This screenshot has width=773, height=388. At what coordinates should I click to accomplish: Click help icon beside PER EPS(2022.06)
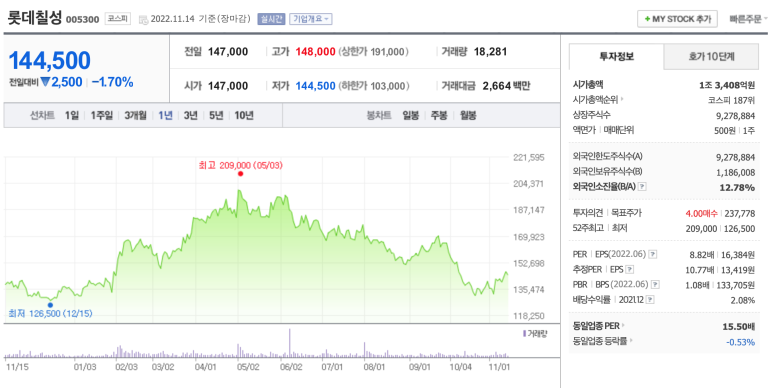(653, 254)
